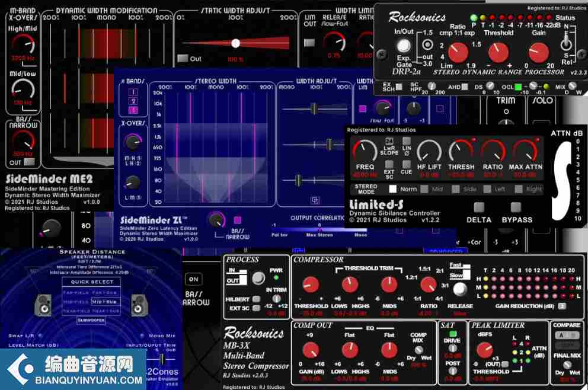The width and height of the screenshot is (588, 390).
Task: Click the MB-3X compressor THRESHOLD knob
Action: (x=311, y=285)
